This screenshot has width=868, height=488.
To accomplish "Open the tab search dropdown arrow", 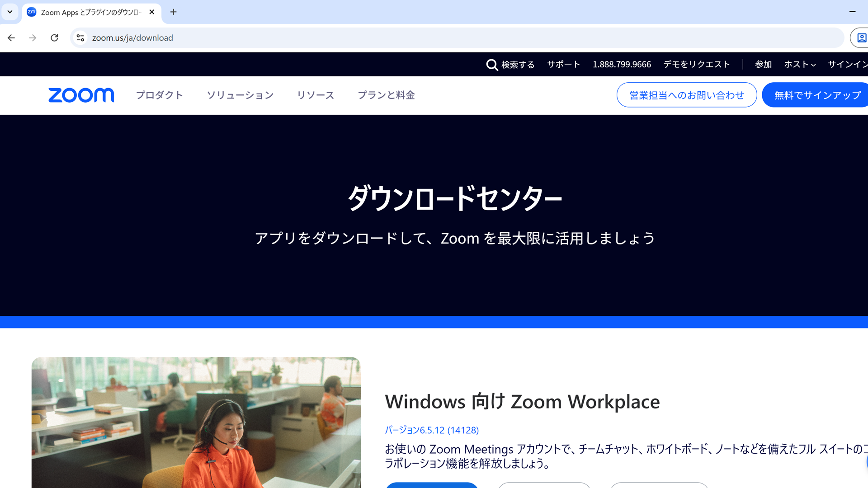I will click(9, 12).
